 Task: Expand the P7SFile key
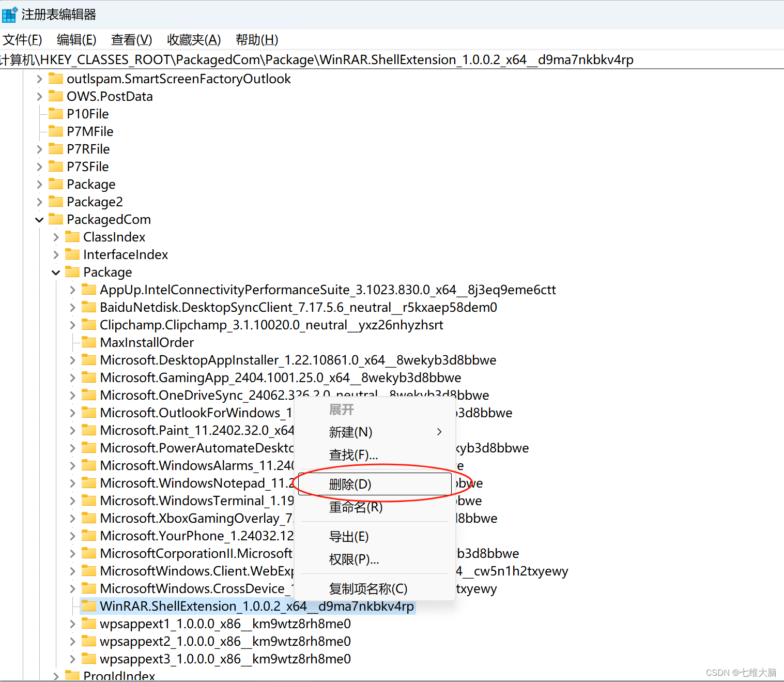coord(39,167)
